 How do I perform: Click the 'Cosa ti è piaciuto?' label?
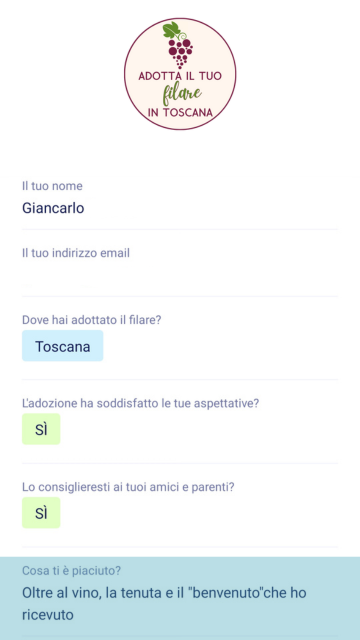pyautogui.click(x=71, y=571)
